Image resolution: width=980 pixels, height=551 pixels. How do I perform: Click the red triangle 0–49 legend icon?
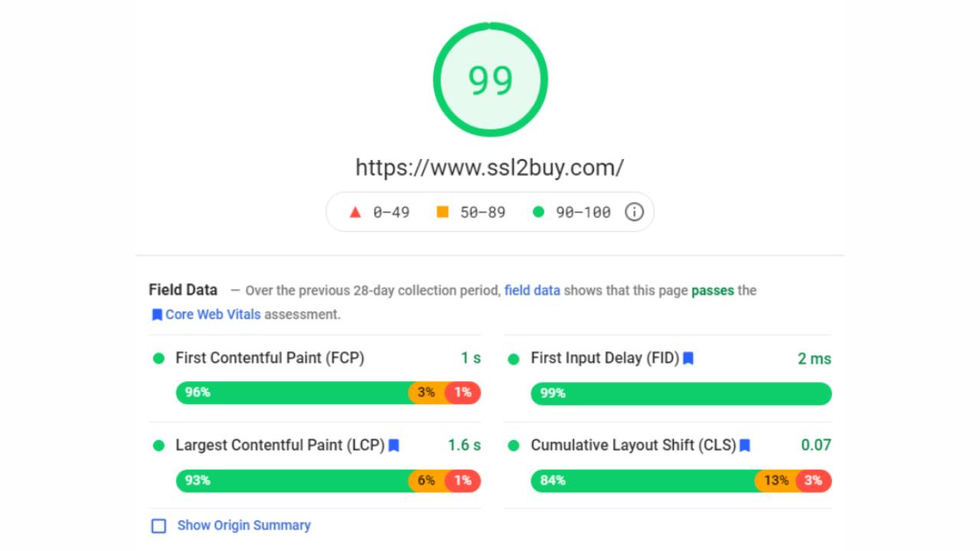point(355,212)
